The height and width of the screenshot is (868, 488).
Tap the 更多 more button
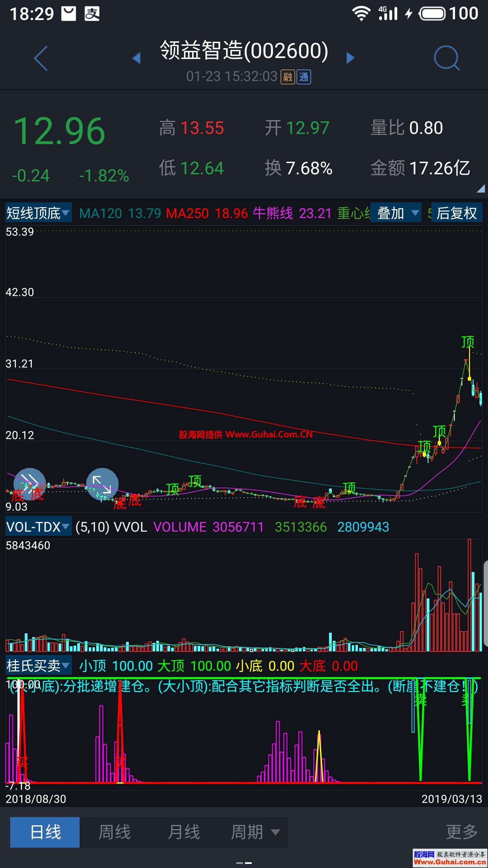(462, 832)
